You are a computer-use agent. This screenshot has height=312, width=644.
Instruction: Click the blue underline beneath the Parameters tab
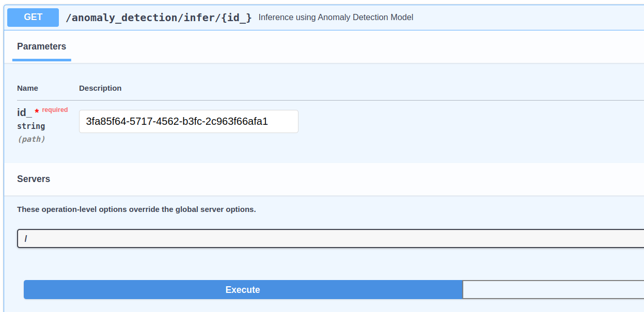[x=41, y=60]
